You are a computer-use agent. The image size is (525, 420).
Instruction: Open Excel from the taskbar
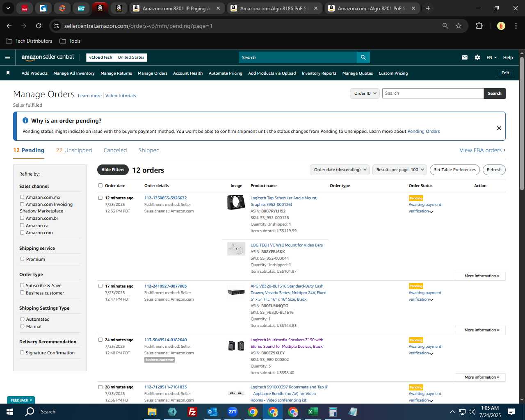tap(313, 412)
